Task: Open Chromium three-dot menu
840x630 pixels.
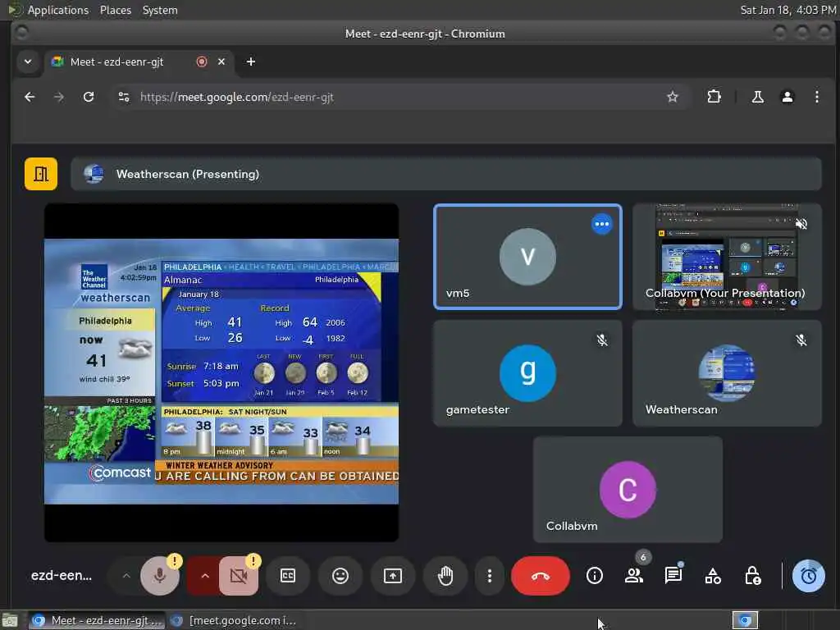Action: pos(816,97)
